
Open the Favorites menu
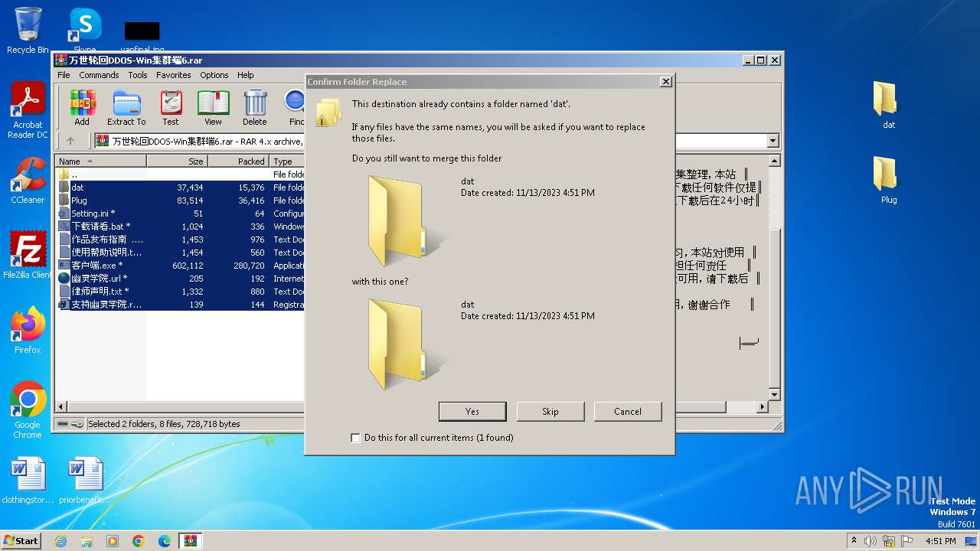coord(174,75)
